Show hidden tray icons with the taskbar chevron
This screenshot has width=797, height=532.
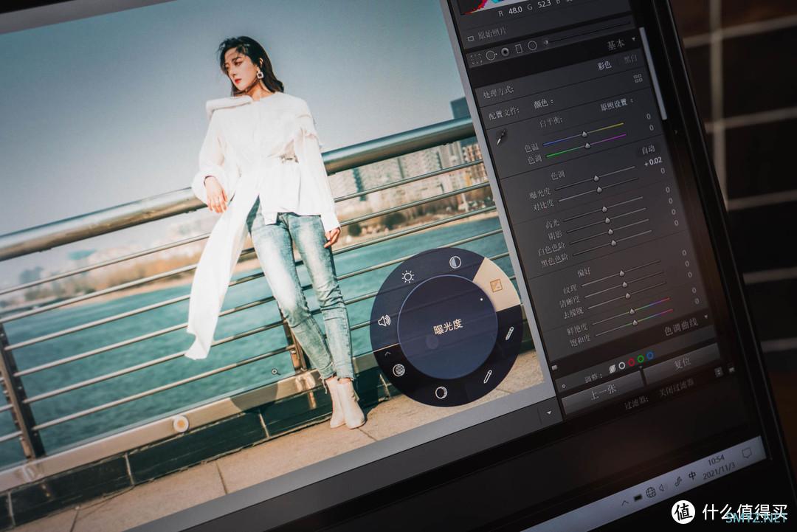click(625, 502)
